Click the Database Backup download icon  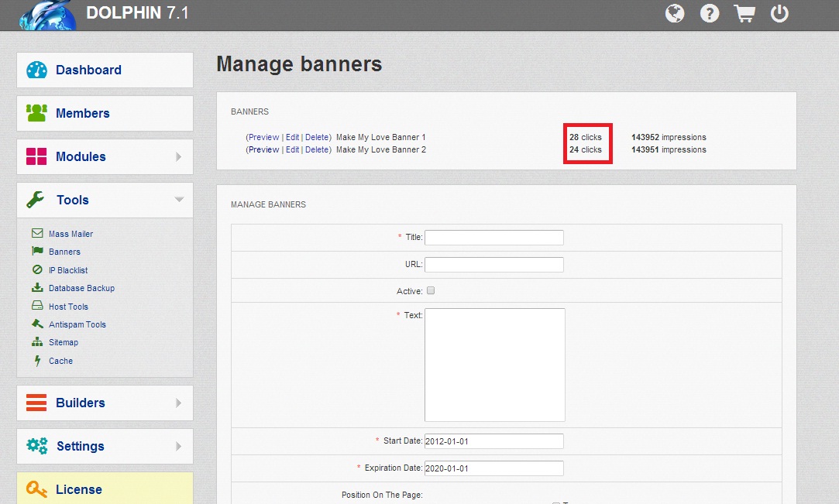36,288
